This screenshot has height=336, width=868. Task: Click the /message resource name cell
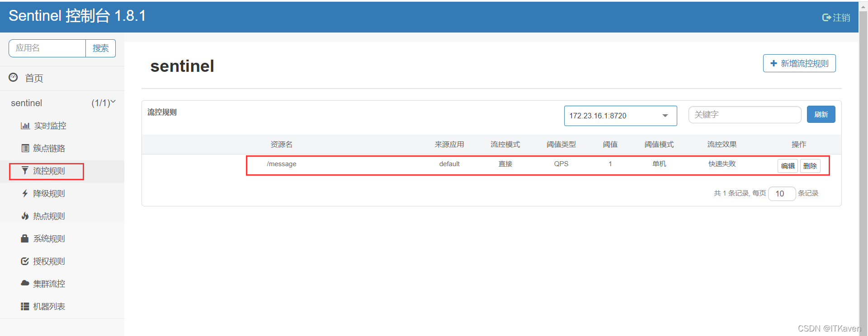[x=282, y=164]
